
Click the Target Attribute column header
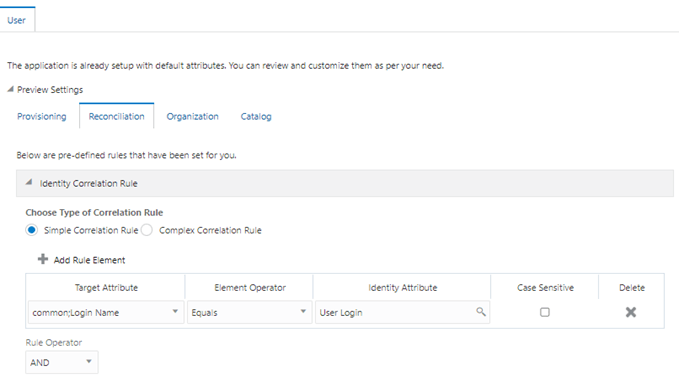106,288
